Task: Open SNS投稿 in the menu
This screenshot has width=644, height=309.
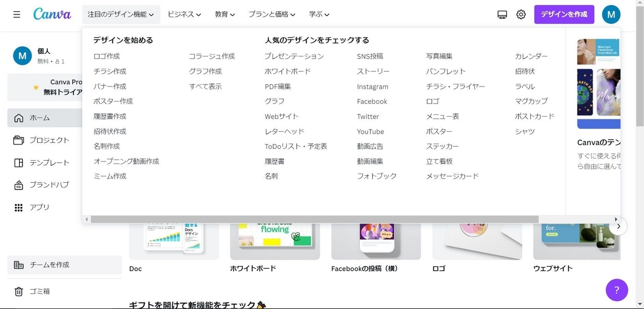Action: 370,56
